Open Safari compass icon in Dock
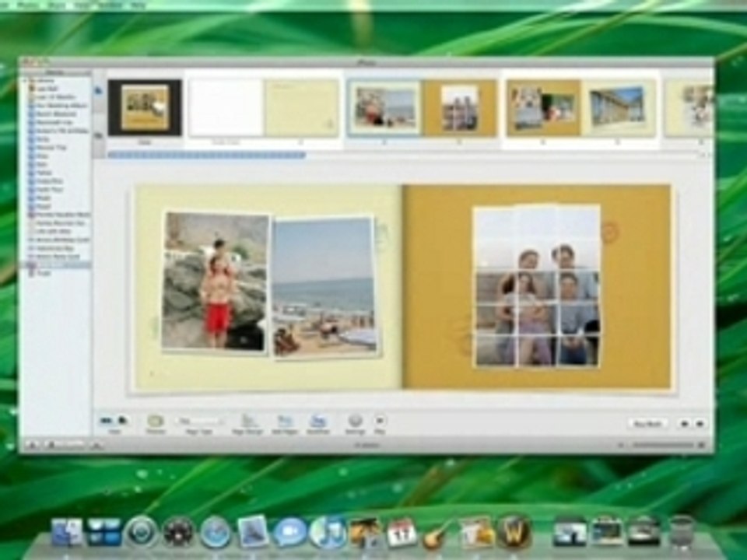 216,532
